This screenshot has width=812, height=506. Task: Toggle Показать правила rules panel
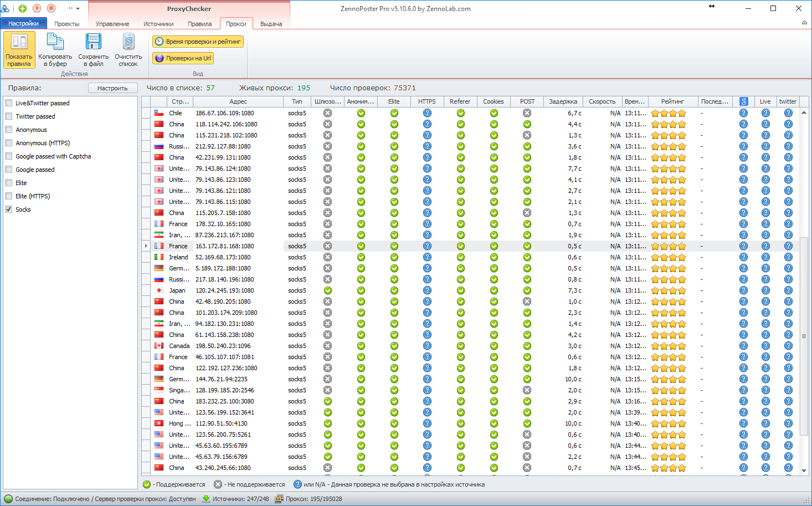point(19,49)
